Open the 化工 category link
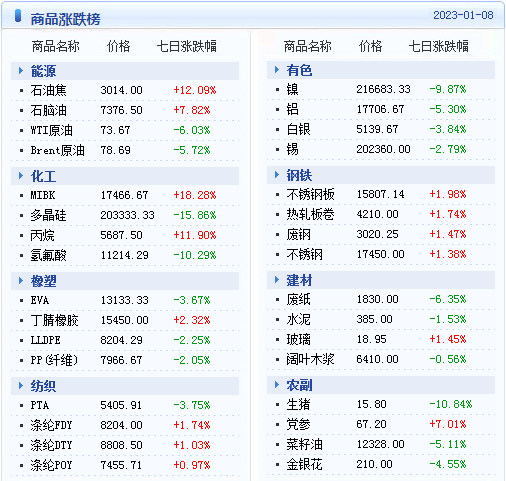This screenshot has width=506, height=481. [43, 176]
